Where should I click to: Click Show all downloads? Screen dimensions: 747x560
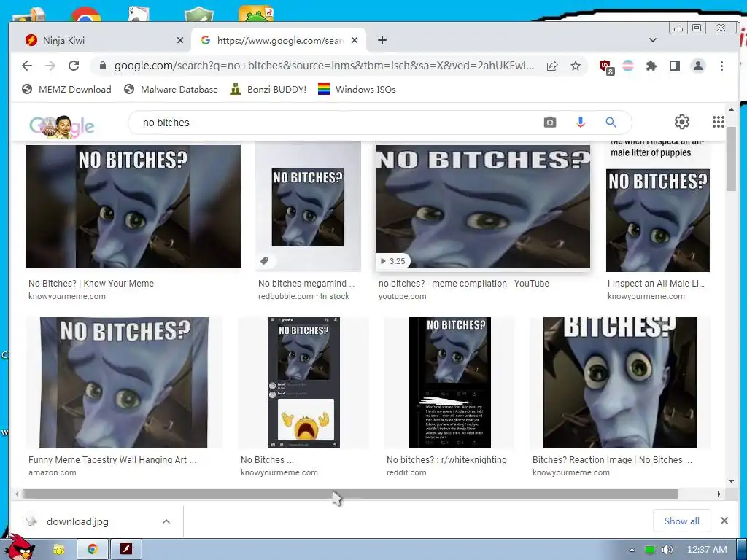(682, 521)
